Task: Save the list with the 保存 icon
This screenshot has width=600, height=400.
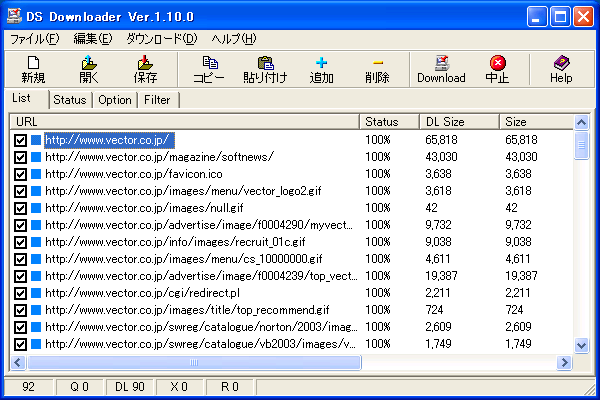Action: click(145, 69)
